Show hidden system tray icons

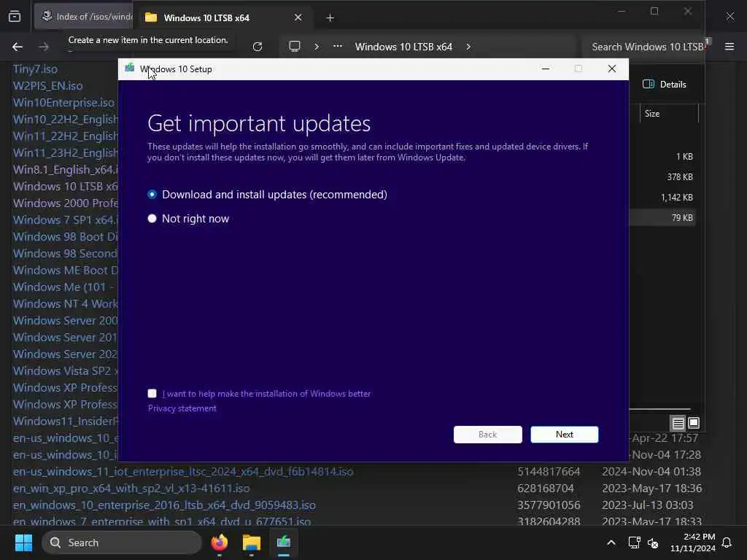pyautogui.click(x=611, y=542)
